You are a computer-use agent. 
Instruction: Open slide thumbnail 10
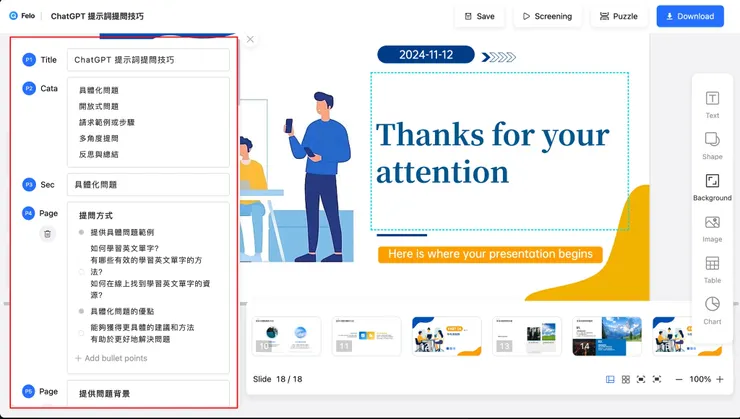tap(286, 336)
